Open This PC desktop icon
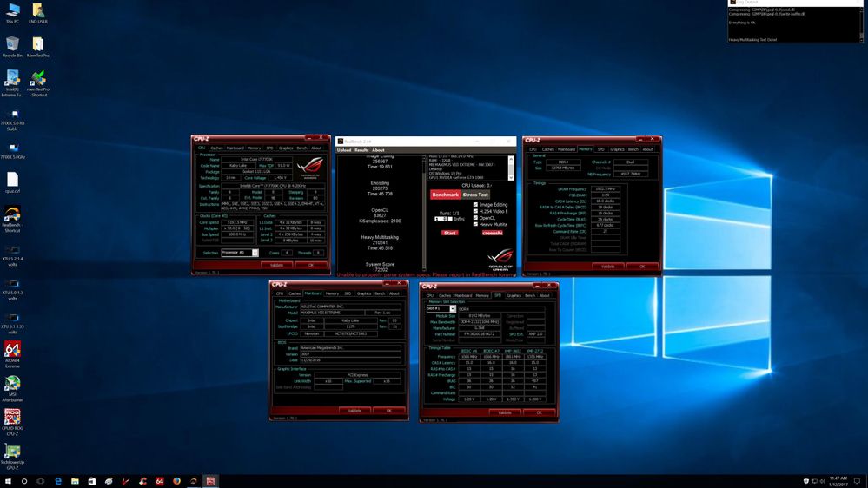Viewport: 868px width, 488px height. coord(12,13)
